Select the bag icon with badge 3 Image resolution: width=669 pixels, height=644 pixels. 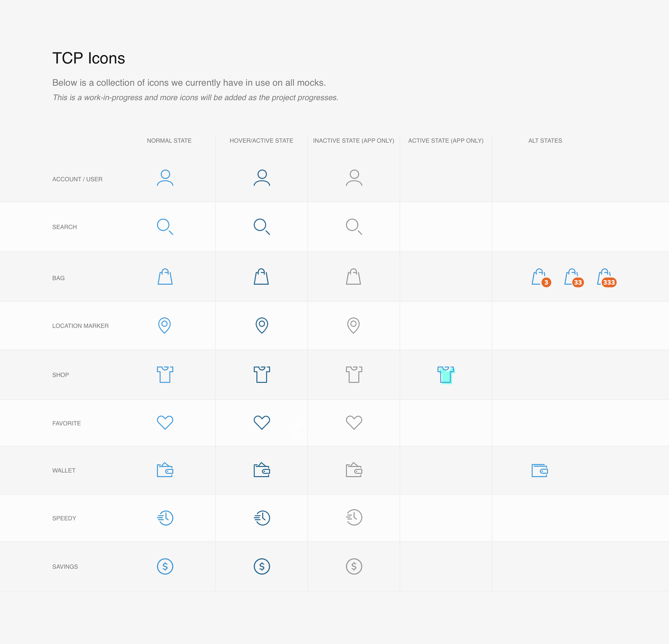click(541, 278)
